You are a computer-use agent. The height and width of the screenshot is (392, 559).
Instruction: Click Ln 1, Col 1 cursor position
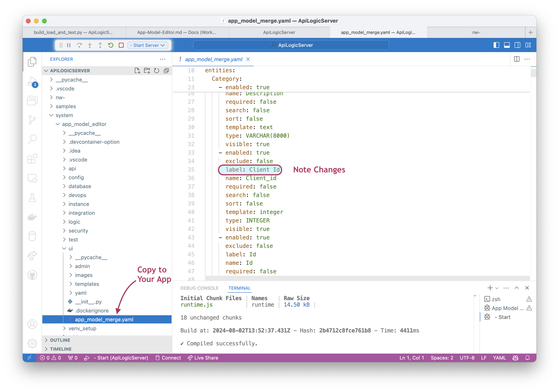pos(412,358)
